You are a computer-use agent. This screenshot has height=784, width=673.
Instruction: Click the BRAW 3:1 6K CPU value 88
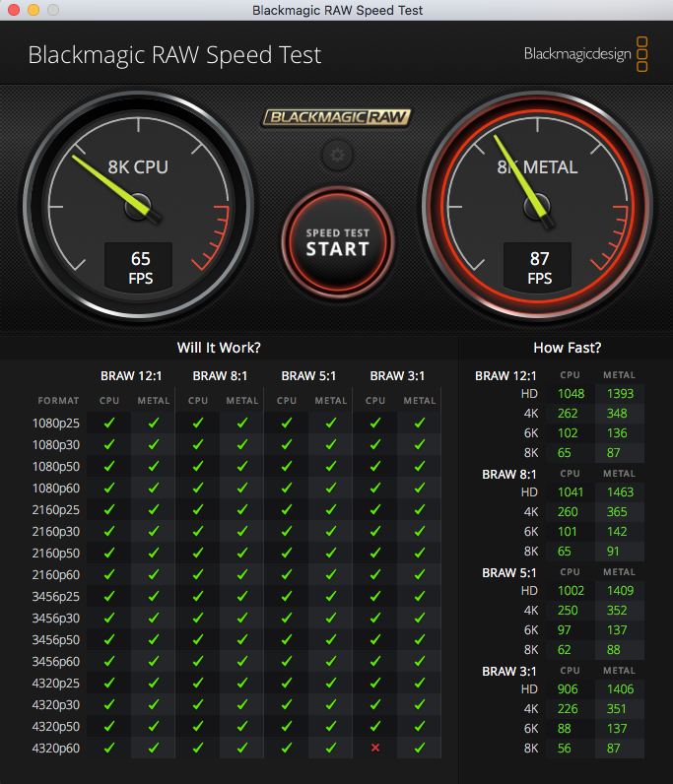565,729
